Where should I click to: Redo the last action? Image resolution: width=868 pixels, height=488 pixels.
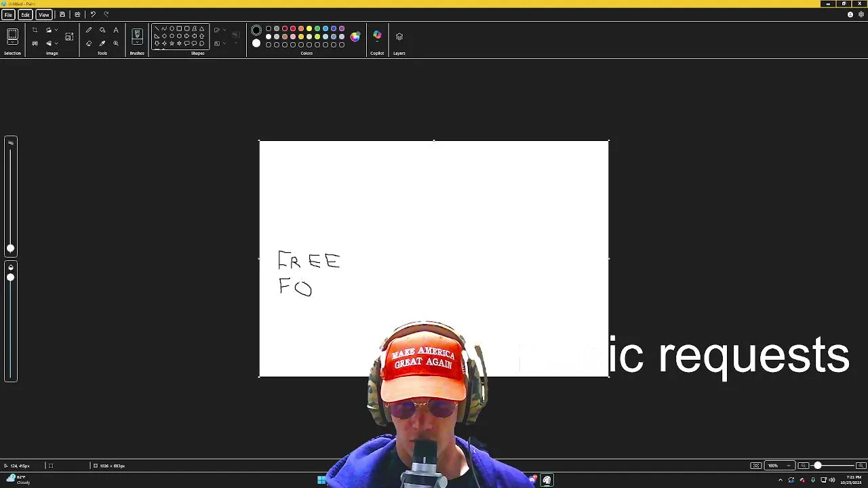(x=106, y=14)
